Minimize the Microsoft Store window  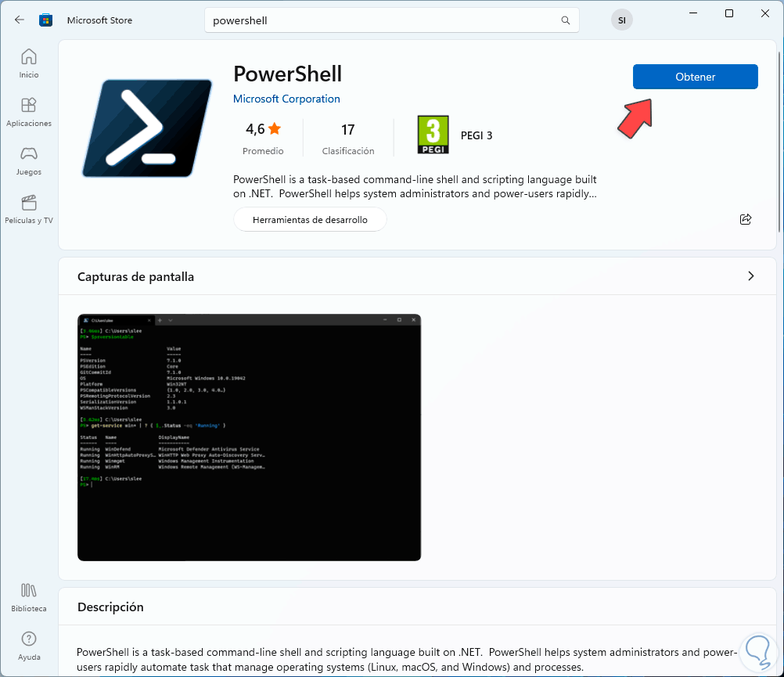(x=693, y=13)
